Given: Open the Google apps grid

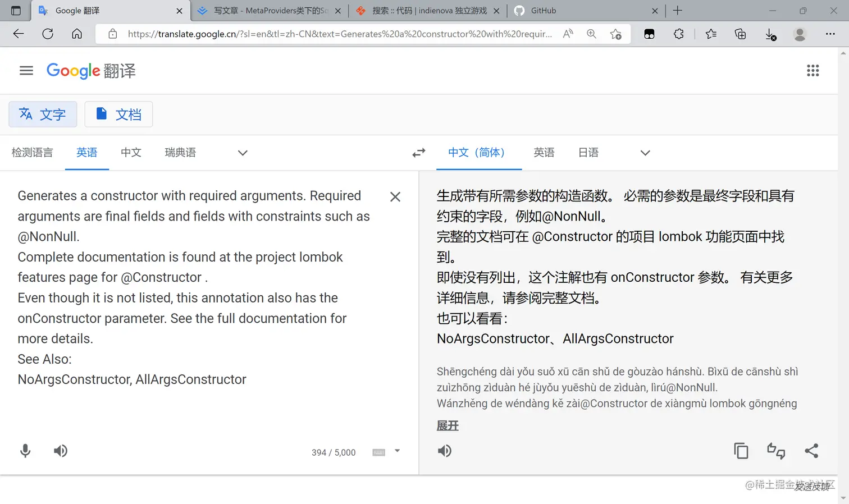Looking at the screenshot, I should [813, 71].
